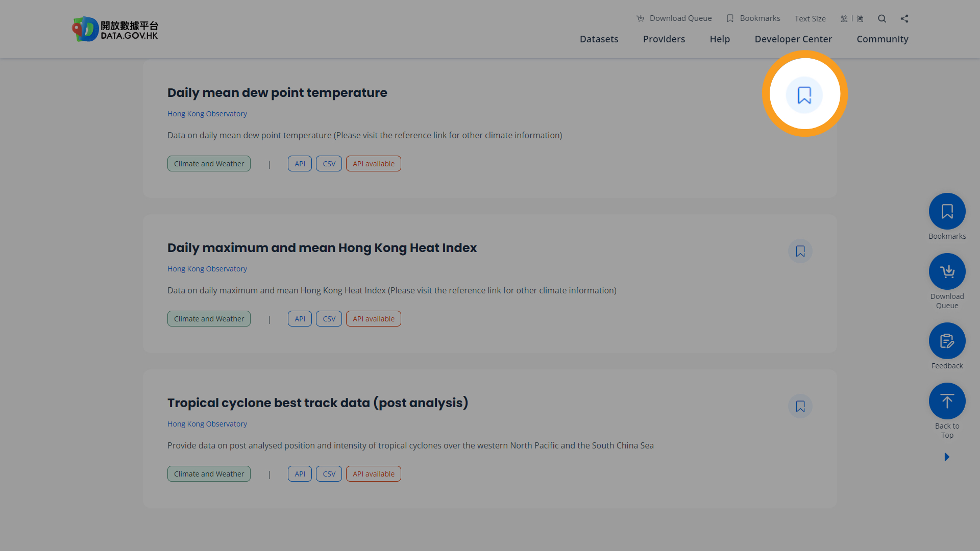Bookmark the Daily mean dew point temperature dataset
Viewport: 980px width, 551px height.
click(804, 95)
